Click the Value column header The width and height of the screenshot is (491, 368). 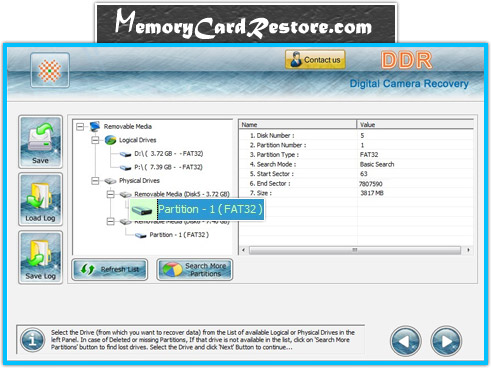click(415, 125)
